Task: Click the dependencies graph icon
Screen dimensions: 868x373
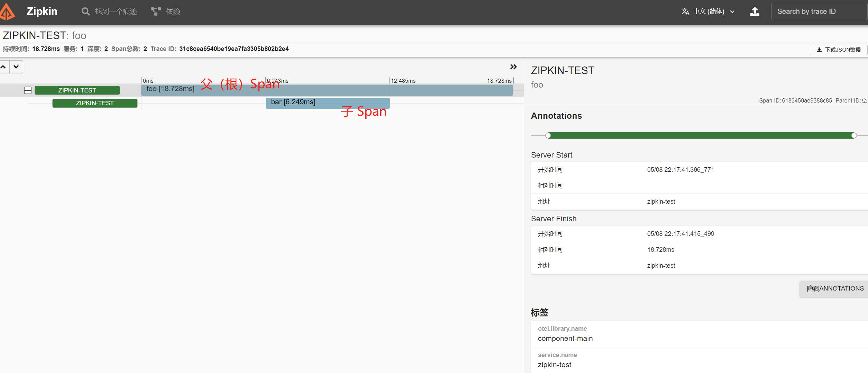Action: [x=156, y=11]
